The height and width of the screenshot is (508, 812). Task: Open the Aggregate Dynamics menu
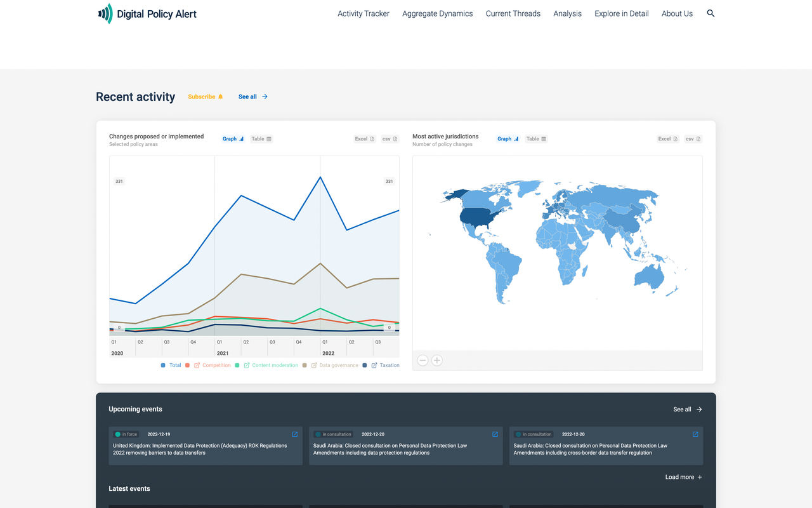point(438,13)
